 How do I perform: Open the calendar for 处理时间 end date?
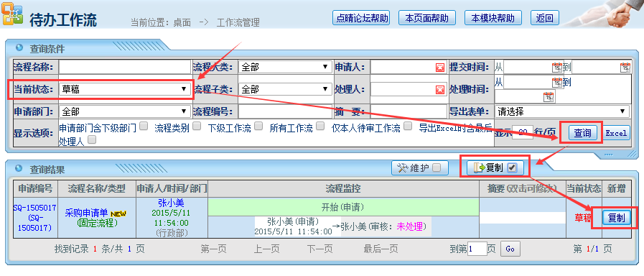(549, 96)
